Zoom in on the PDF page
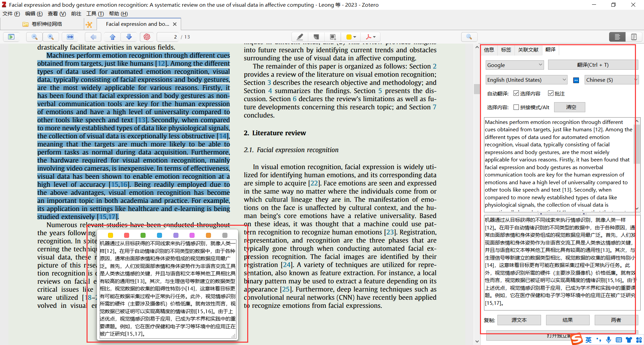The width and height of the screenshot is (644, 345). tap(51, 37)
